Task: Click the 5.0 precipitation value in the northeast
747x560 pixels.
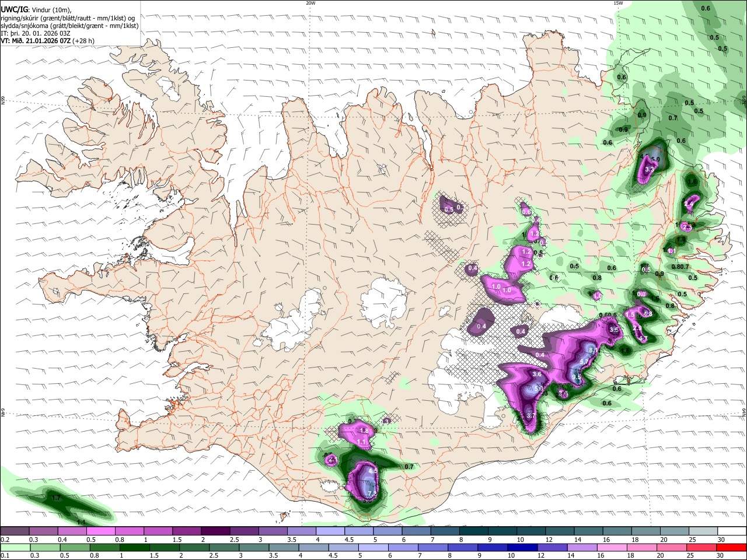Action: click(655, 159)
